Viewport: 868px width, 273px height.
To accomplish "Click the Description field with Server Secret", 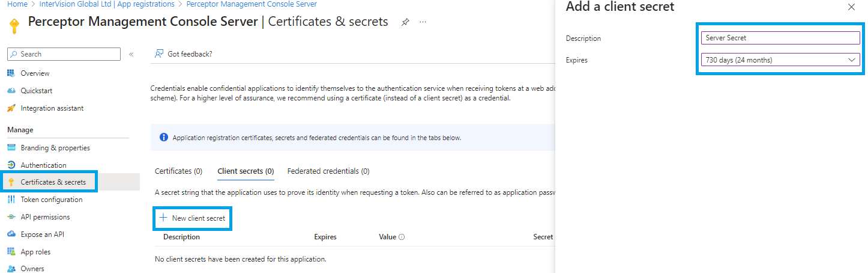I will 780,38.
